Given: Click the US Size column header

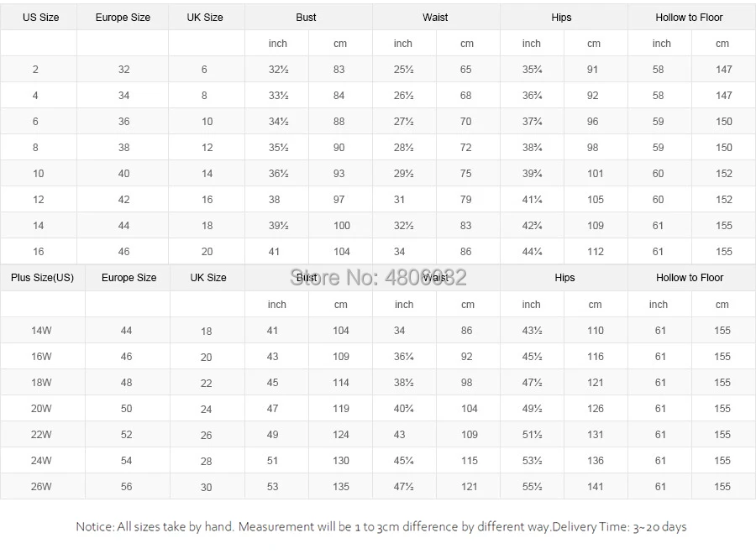Looking at the screenshot, I should pos(40,18).
